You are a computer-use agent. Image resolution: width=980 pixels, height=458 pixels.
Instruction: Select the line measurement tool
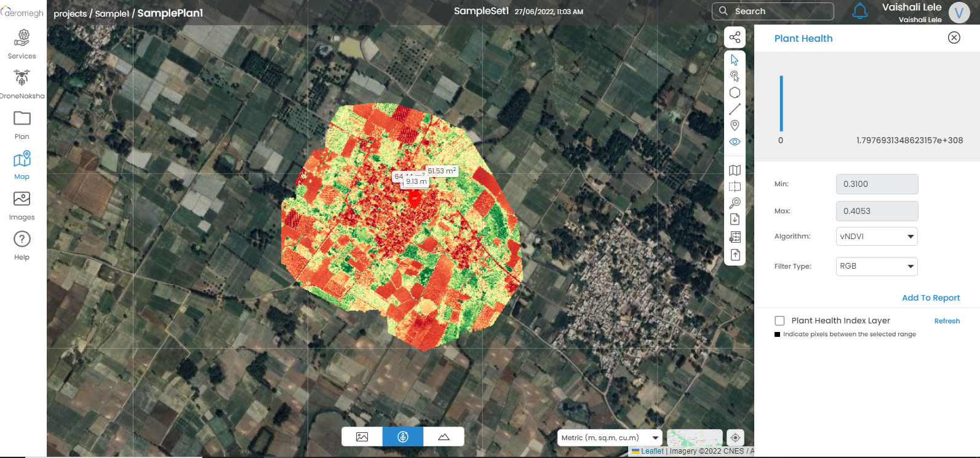point(735,109)
